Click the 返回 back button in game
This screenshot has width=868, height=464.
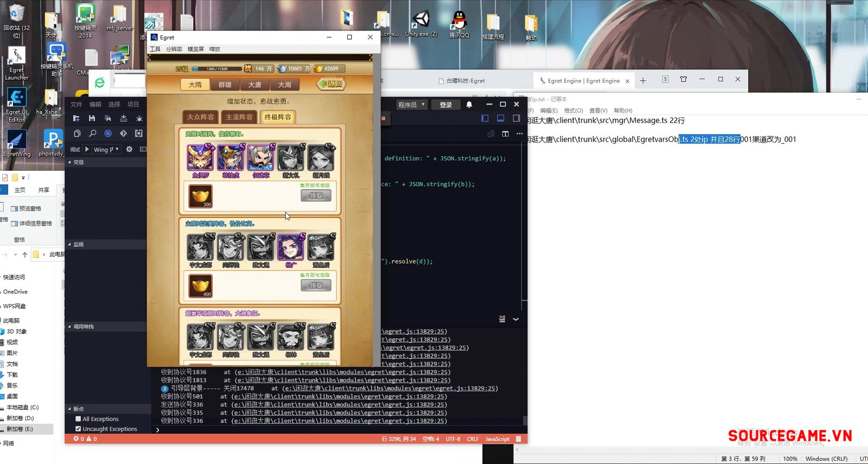pyautogui.click(x=331, y=84)
